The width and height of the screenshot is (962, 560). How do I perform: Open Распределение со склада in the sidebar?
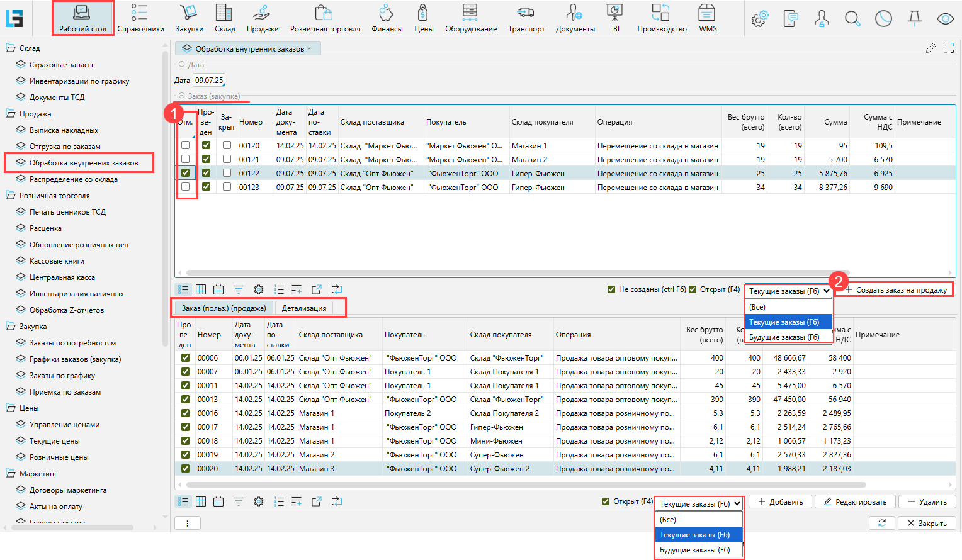pyautogui.click(x=73, y=179)
